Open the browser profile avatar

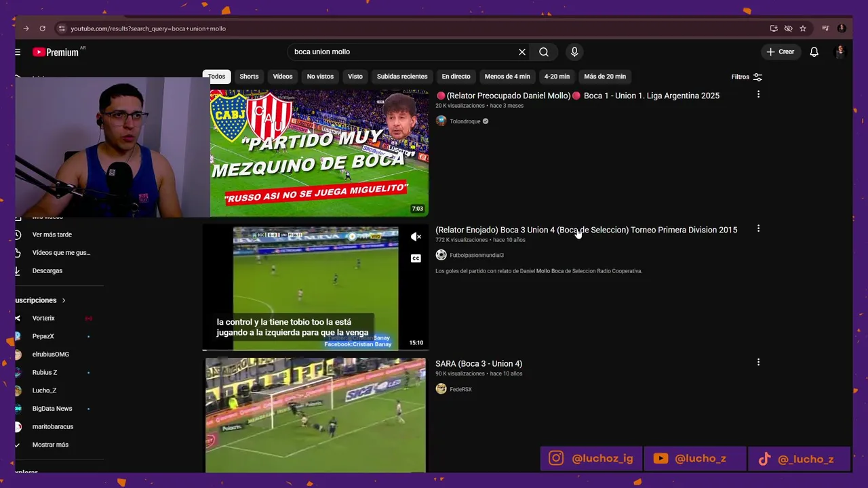tap(842, 28)
